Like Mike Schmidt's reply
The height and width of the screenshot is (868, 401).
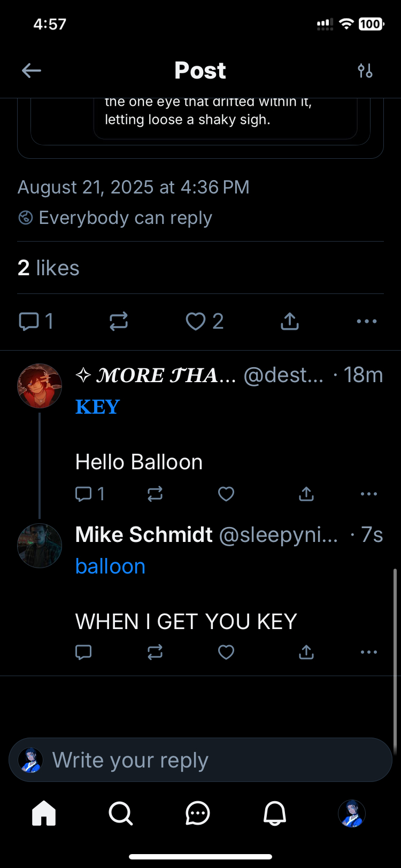(226, 652)
